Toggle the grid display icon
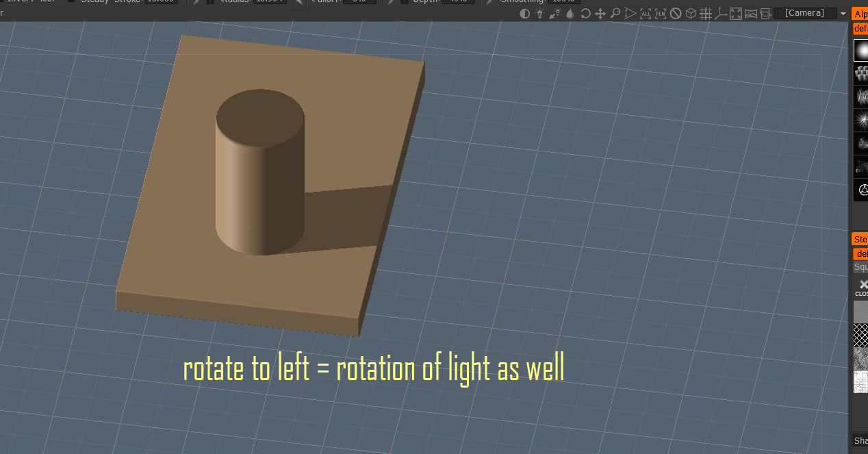 706,14
